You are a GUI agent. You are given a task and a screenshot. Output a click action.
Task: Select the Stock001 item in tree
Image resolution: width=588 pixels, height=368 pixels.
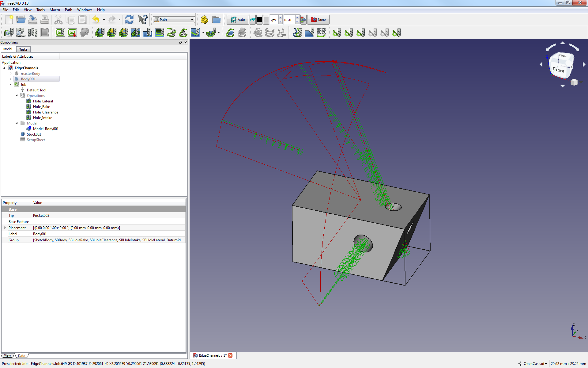pyautogui.click(x=34, y=134)
